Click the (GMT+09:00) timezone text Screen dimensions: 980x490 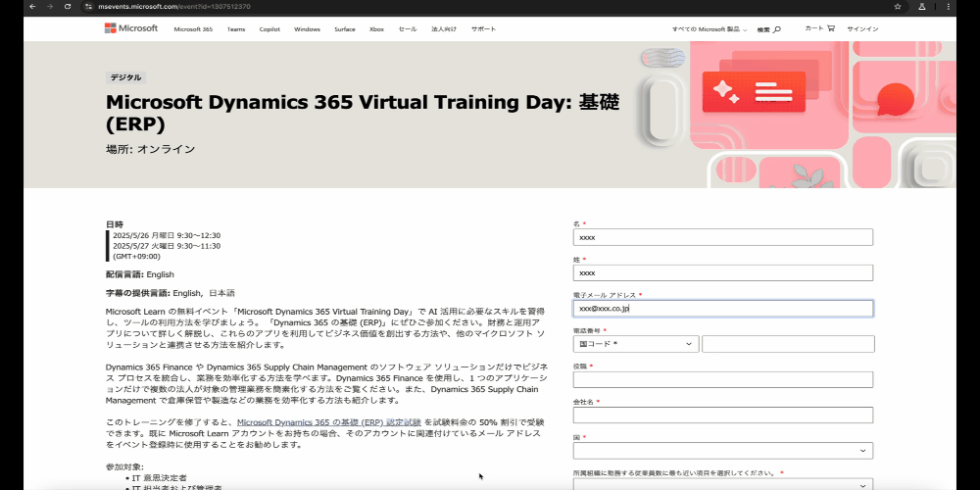(136, 256)
